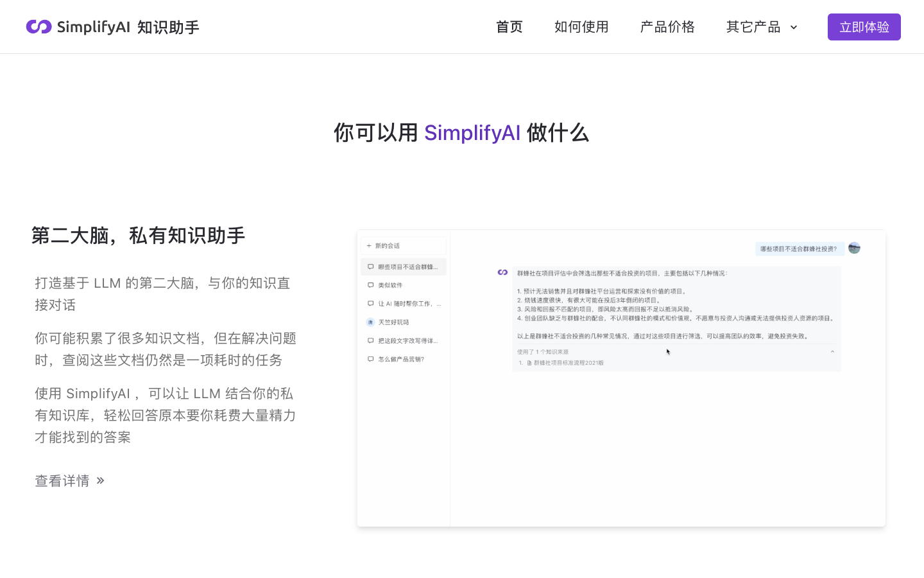Open the 产品价格 nav item
Image resolution: width=924 pixels, height=578 pixels.
[667, 27]
